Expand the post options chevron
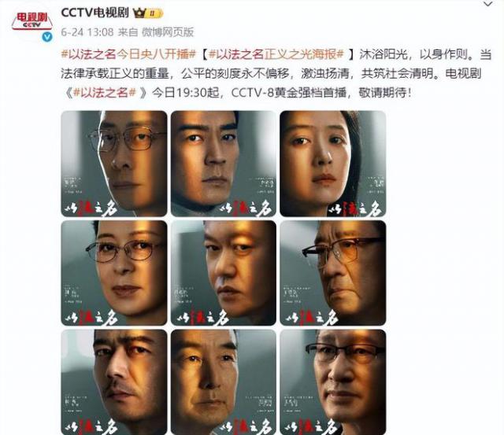This screenshot has width=504, height=435. point(488,5)
